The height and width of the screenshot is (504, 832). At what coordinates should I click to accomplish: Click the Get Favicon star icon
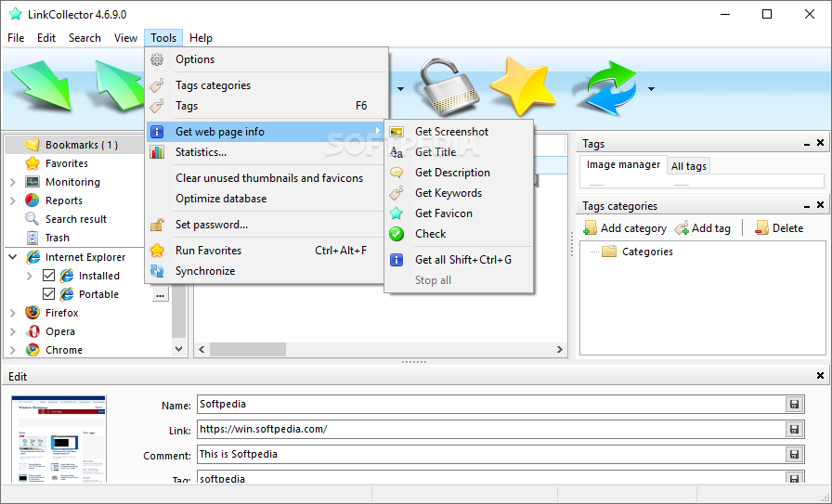point(396,213)
